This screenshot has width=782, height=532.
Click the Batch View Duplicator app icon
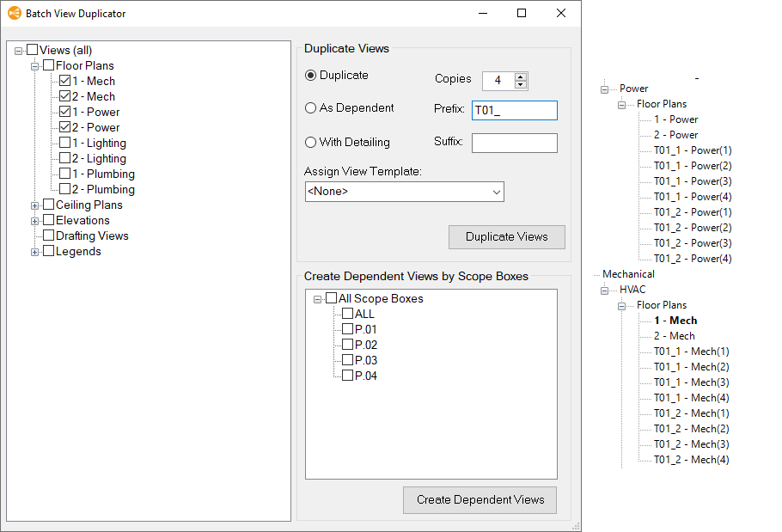[x=15, y=14]
